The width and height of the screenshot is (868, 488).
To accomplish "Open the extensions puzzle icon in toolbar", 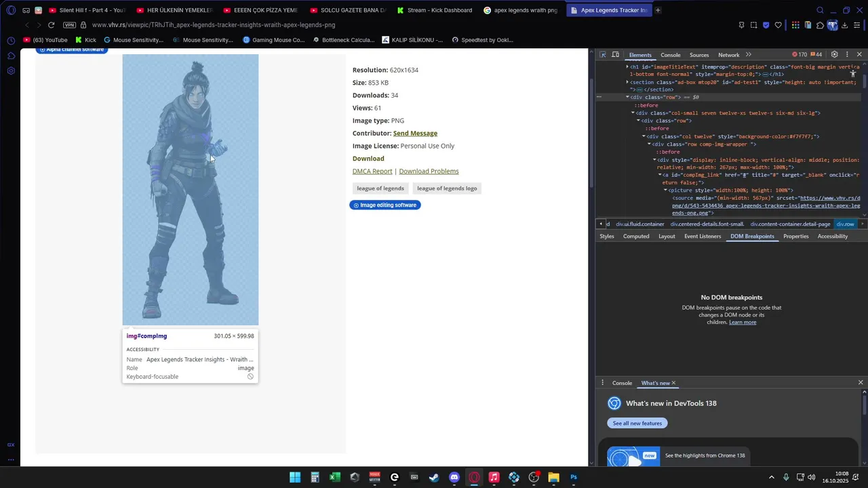I will [x=820, y=25].
